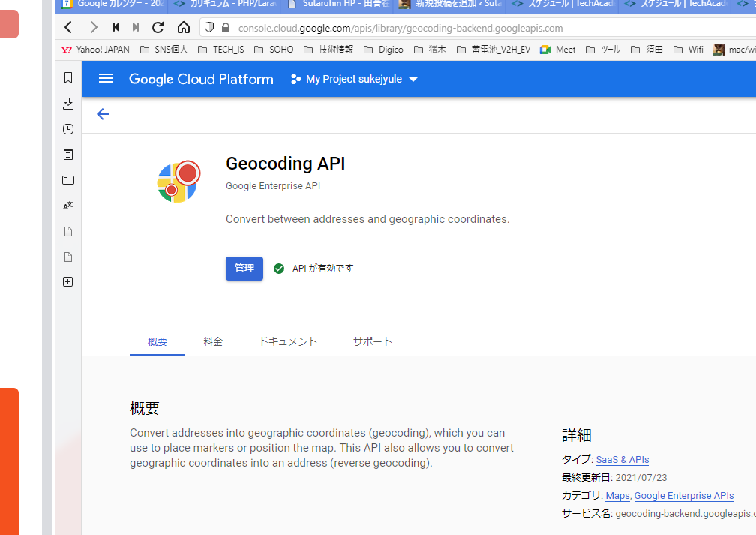This screenshot has width=756, height=535.
Task: Open the first page web panel
Action: tap(68, 232)
